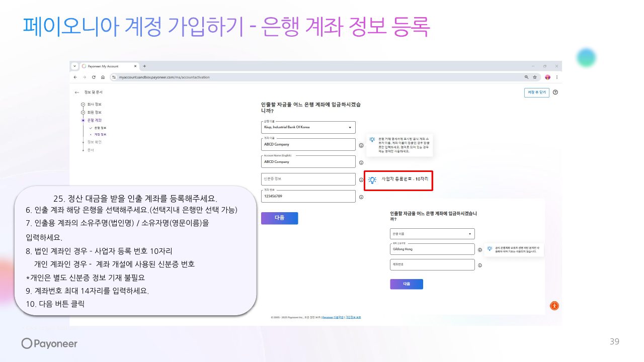Screen dimensions: 644x362
Task: Select the 회원 정보 step
Action: [x=94, y=112]
